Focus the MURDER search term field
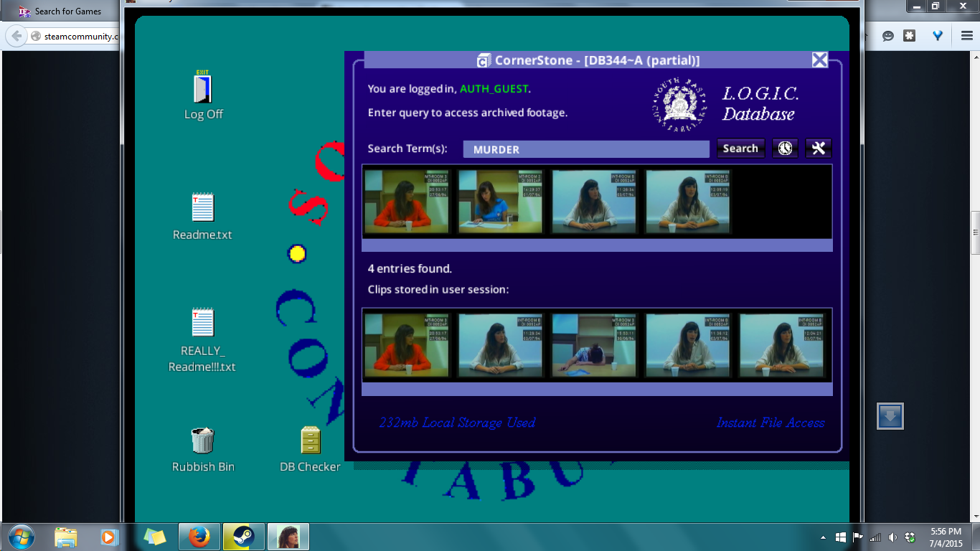Screen dimensions: 980x551 (x=585, y=149)
